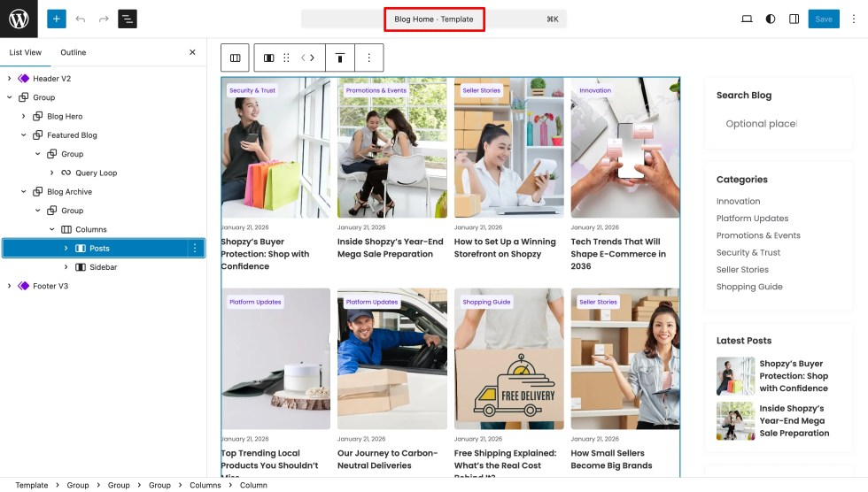Click the undo arrow
868x492 pixels.
click(81, 19)
